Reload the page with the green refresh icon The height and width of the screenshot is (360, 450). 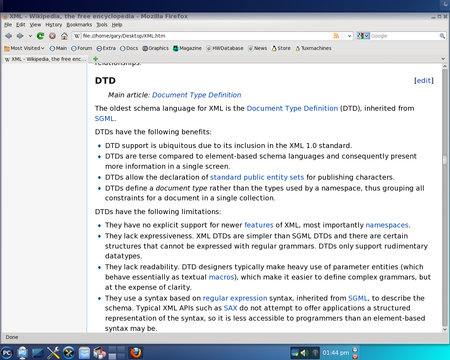40,36
